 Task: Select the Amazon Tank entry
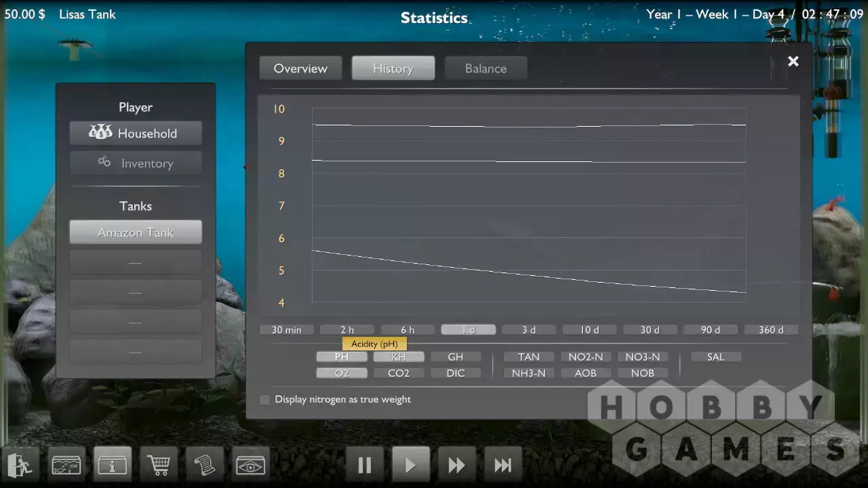click(x=136, y=232)
